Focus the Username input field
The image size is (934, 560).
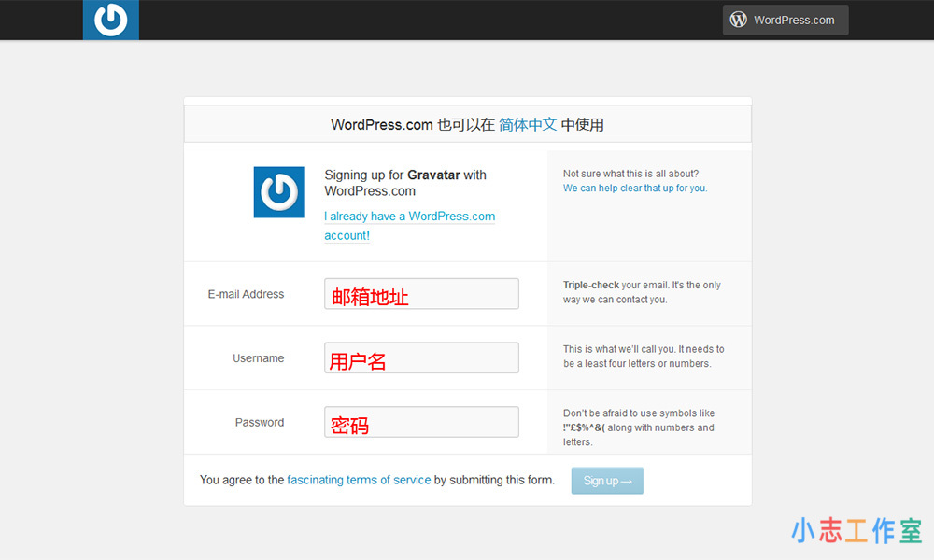click(421, 357)
